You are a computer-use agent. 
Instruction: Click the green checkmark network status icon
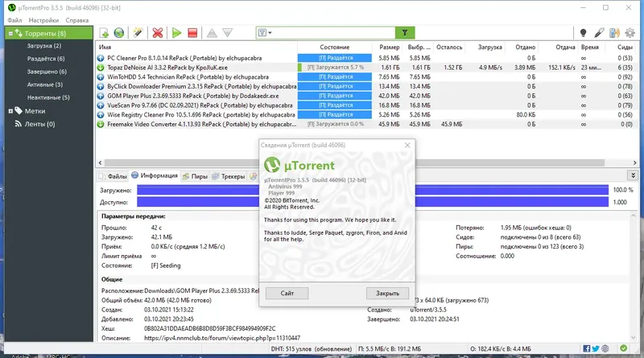[x=623, y=348]
